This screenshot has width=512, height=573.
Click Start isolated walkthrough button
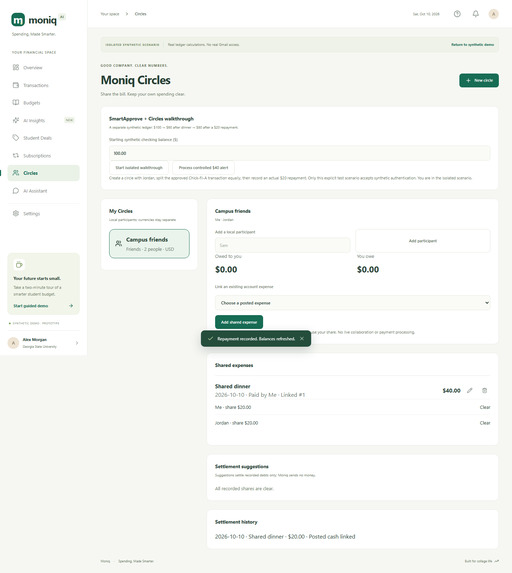coord(139,168)
